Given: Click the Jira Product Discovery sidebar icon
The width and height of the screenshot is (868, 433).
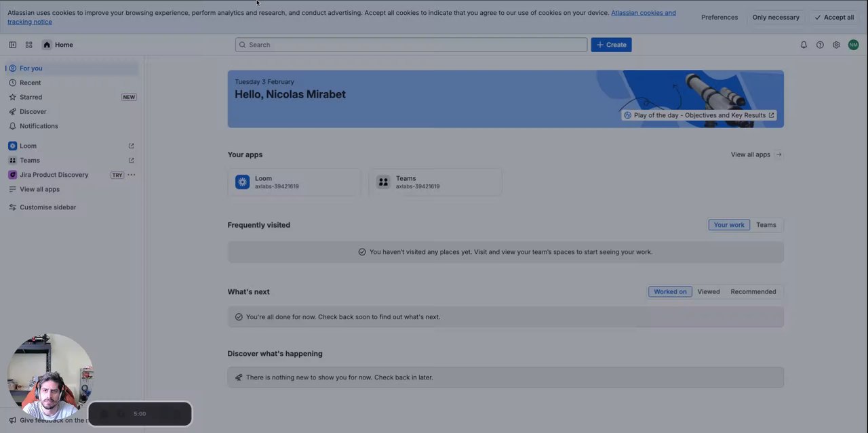Looking at the screenshot, I should (x=12, y=175).
